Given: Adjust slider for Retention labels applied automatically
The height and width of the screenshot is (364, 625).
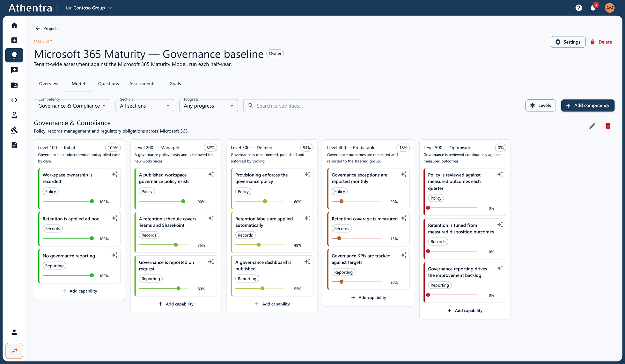Looking at the screenshot, I should point(260,245).
